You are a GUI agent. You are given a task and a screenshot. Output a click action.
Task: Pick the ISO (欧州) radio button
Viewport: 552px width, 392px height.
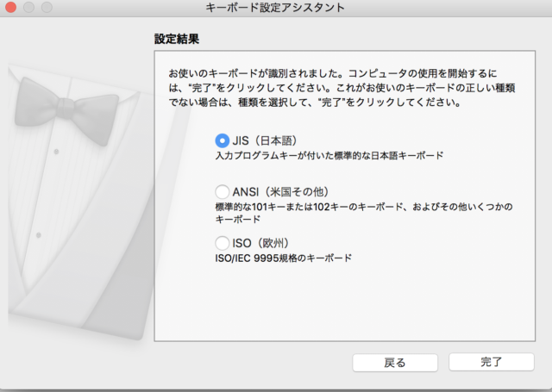coord(223,242)
